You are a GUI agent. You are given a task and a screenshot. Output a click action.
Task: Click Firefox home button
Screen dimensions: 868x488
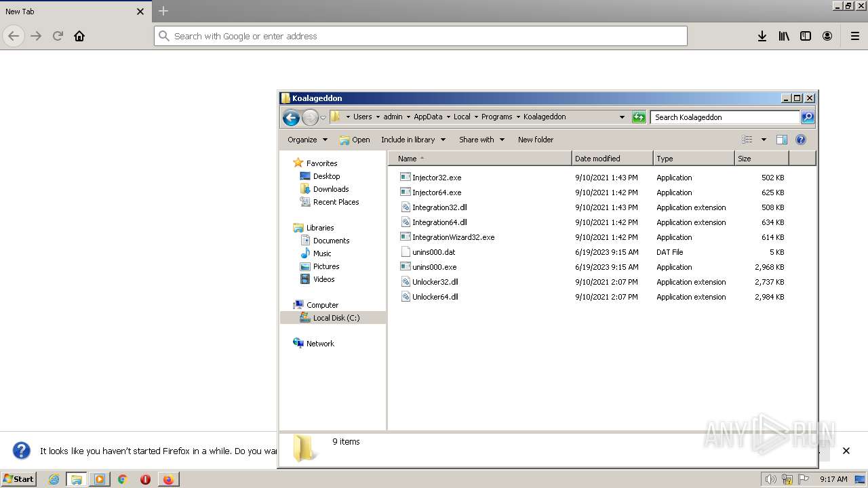pos(79,36)
